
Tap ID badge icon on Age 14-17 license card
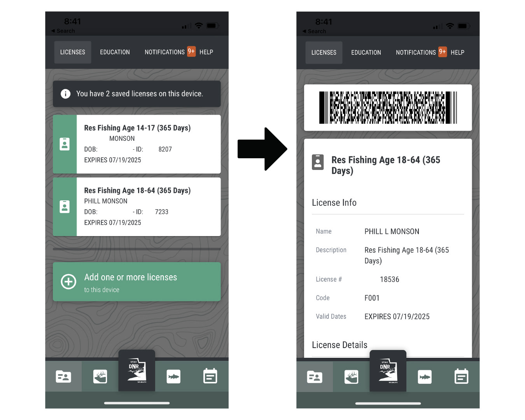tap(65, 144)
